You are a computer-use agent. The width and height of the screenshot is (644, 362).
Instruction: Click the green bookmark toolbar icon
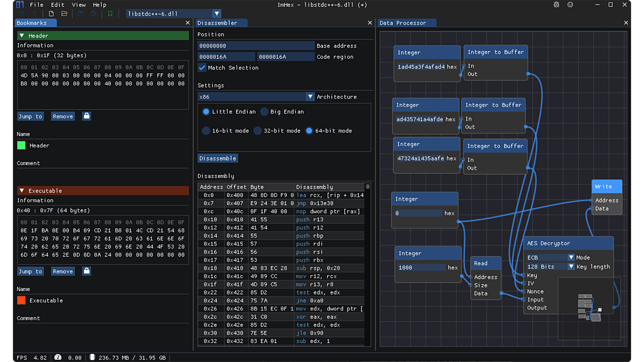click(110, 14)
